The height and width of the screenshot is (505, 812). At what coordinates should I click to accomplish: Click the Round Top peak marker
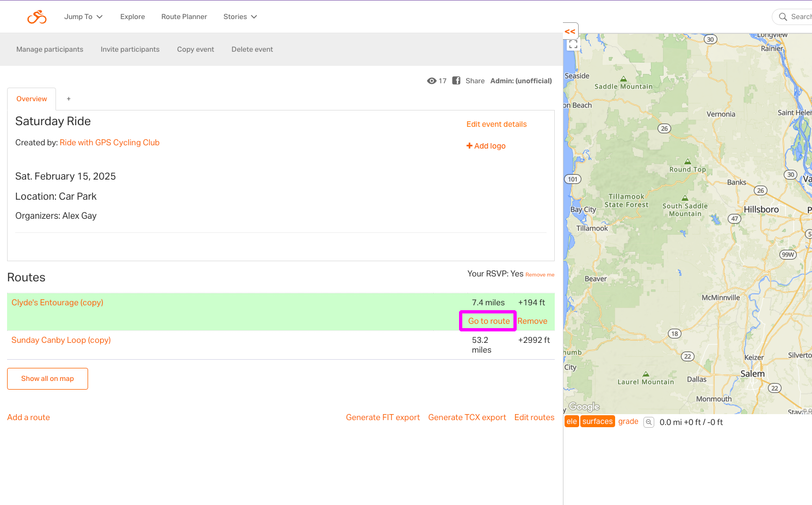click(687, 162)
